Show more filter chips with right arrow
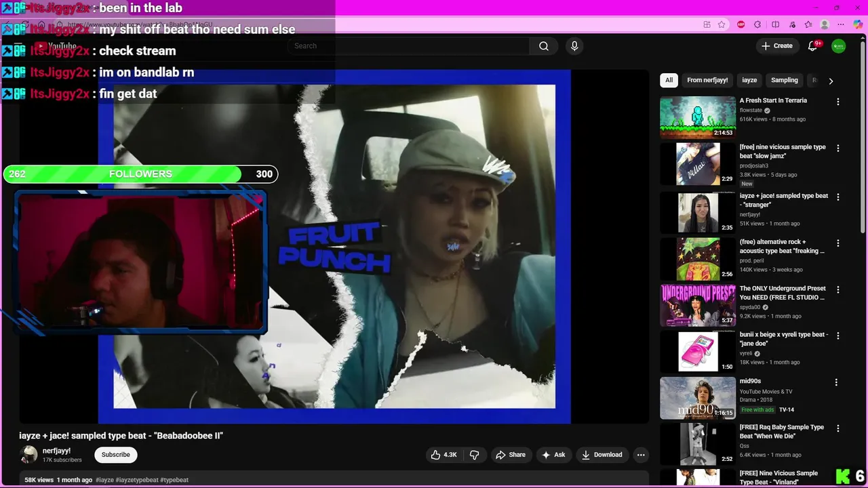 (x=831, y=81)
